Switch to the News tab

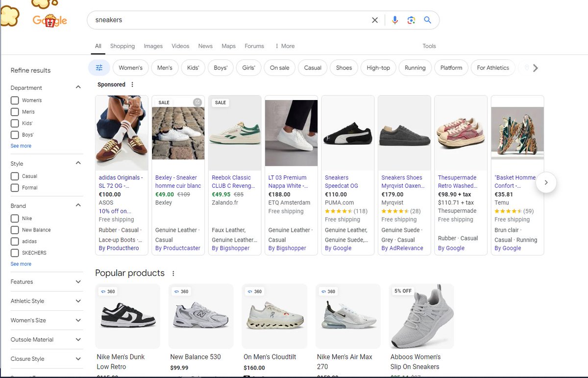click(x=205, y=46)
